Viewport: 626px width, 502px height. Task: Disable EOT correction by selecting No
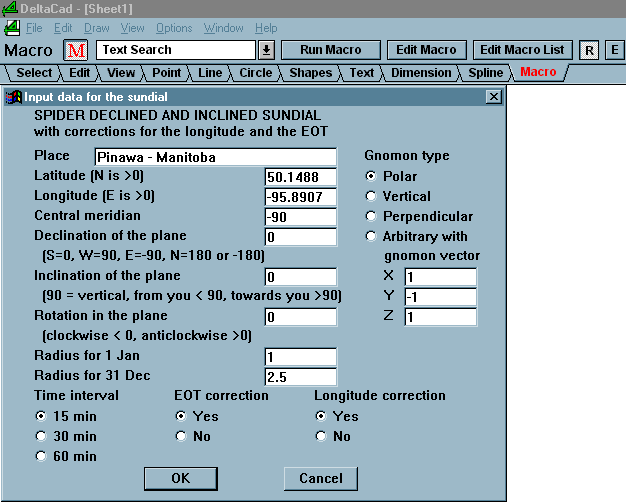tap(181, 436)
